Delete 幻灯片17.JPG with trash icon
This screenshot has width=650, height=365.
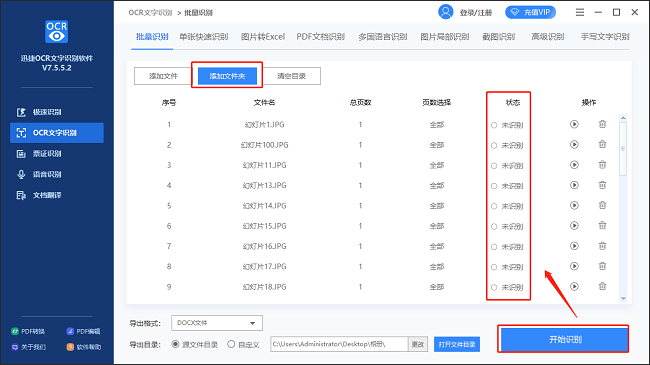(602, 266)
